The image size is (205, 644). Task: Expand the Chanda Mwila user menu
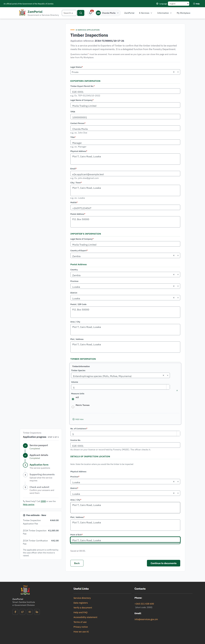[x=108, y=13]
